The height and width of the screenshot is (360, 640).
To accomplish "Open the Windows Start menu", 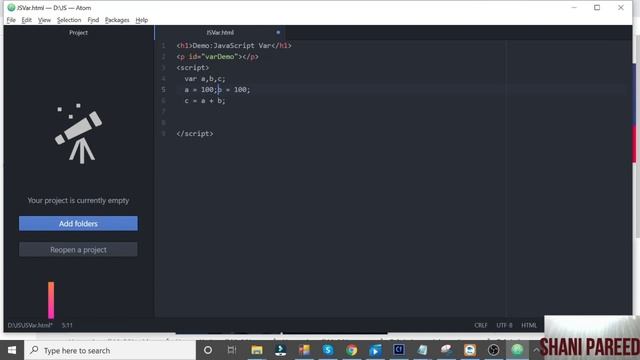I will click(12, 350).
